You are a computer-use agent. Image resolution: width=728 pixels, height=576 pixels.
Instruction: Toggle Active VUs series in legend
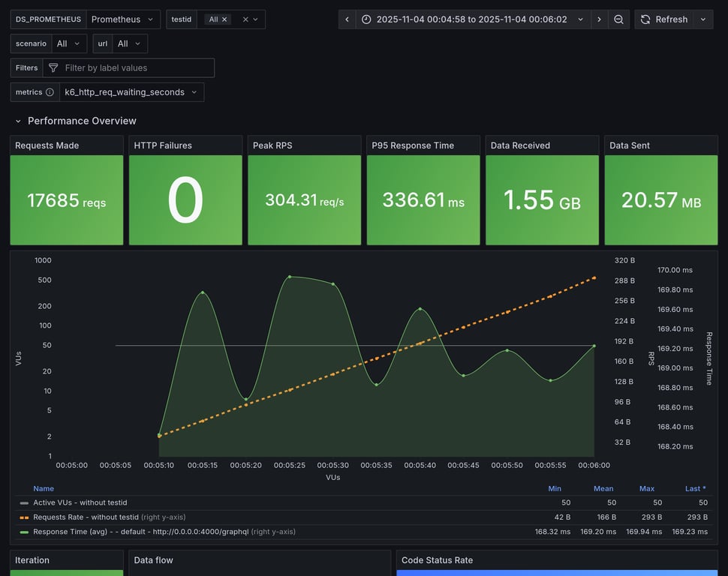pyautogui.click(x=80, y=502)
